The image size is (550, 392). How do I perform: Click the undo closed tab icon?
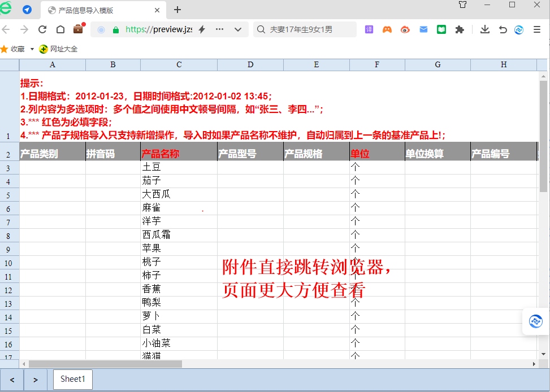pyautogui.click(x=503, y=29)
